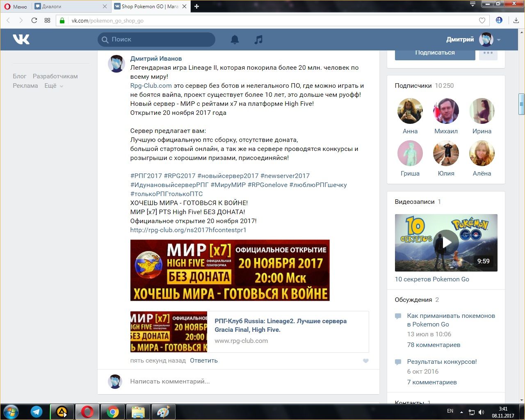Close the Shop Pokemon GO tab
This screenshot has width=525, height=420.
[x=184, y=6]
